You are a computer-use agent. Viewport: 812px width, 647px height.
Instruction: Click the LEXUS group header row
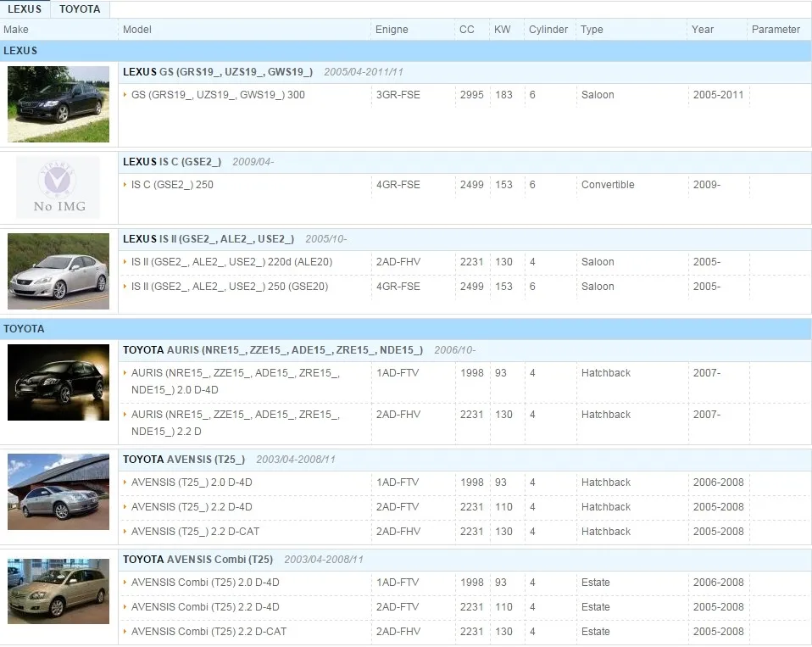coord(406,51)
